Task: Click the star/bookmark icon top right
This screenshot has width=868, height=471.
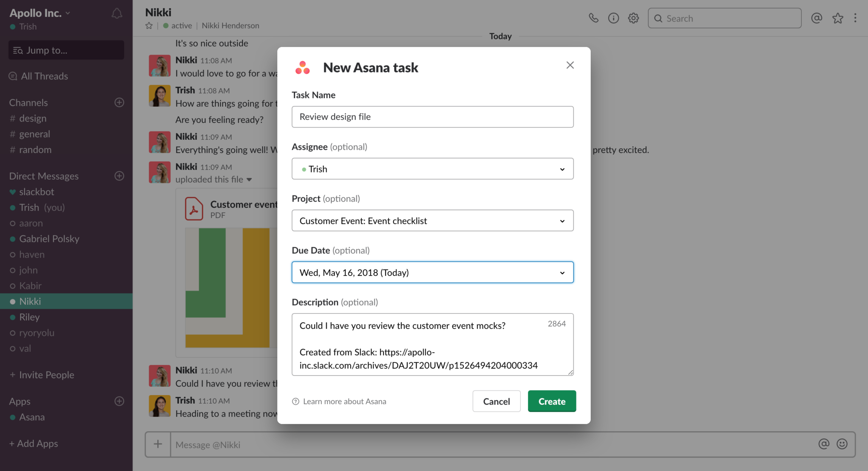Action: [837, 17]
